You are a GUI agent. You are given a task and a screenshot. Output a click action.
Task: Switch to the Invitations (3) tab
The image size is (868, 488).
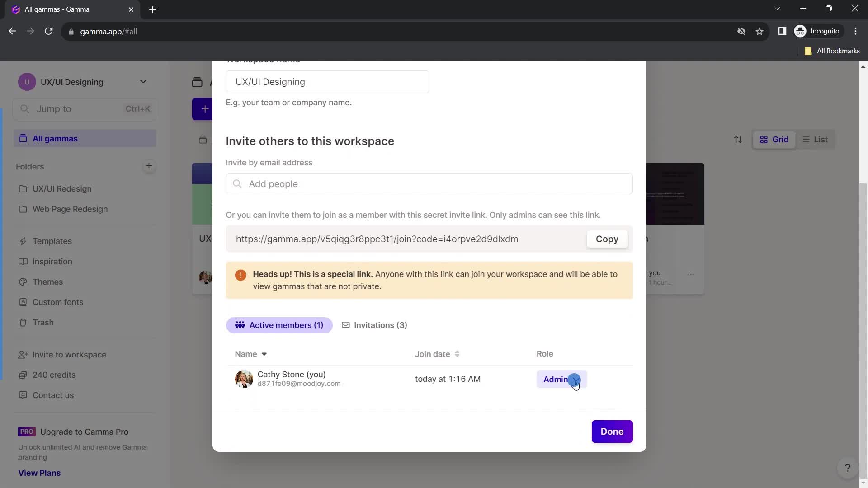(374, 325)
